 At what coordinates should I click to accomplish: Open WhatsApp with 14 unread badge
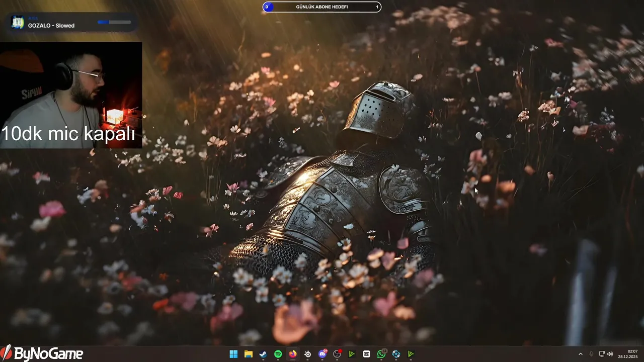click(x=381, y=354)
